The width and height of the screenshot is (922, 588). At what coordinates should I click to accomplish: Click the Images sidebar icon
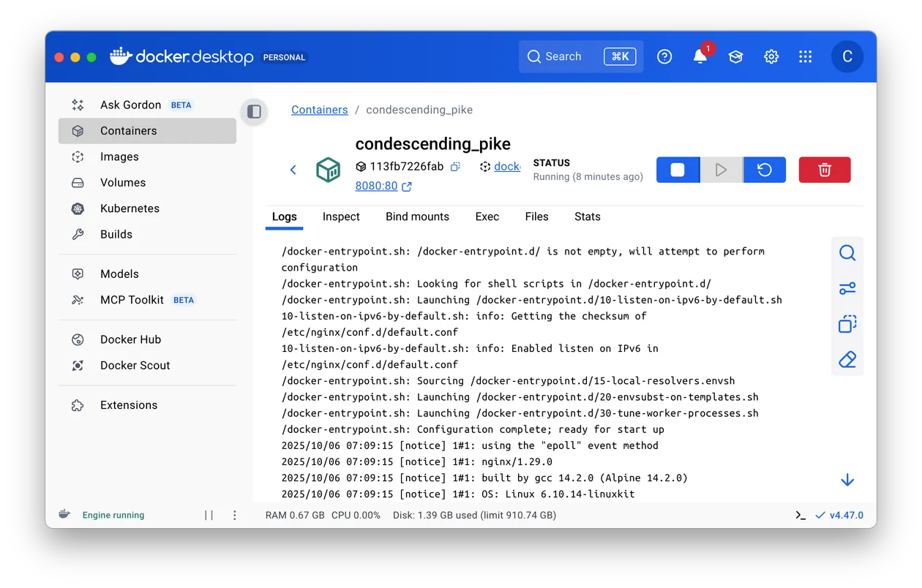tap(78, 157)
